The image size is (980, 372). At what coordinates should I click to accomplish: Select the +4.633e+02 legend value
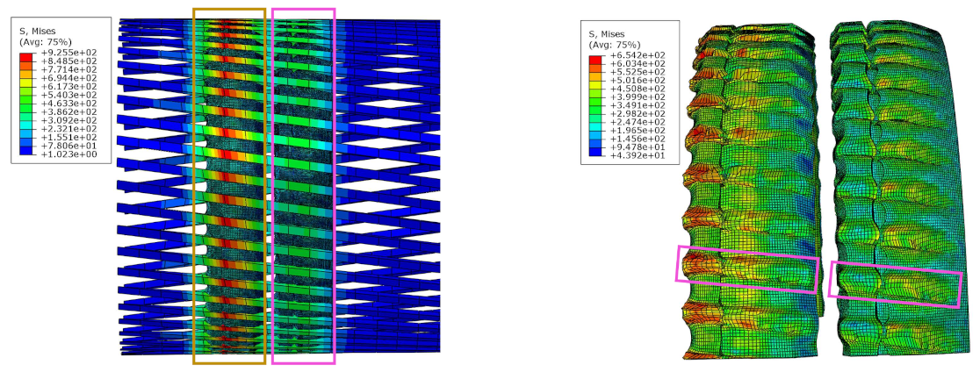click(68, 103)
